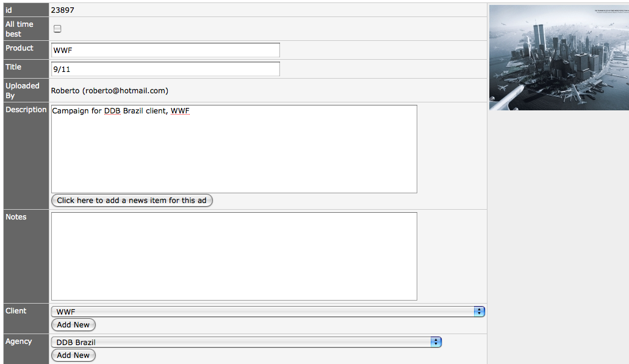Image resolution: width=629 pixels, height=364 pixels.
Task: Tick the All time best checkbox
Action: 57,29
